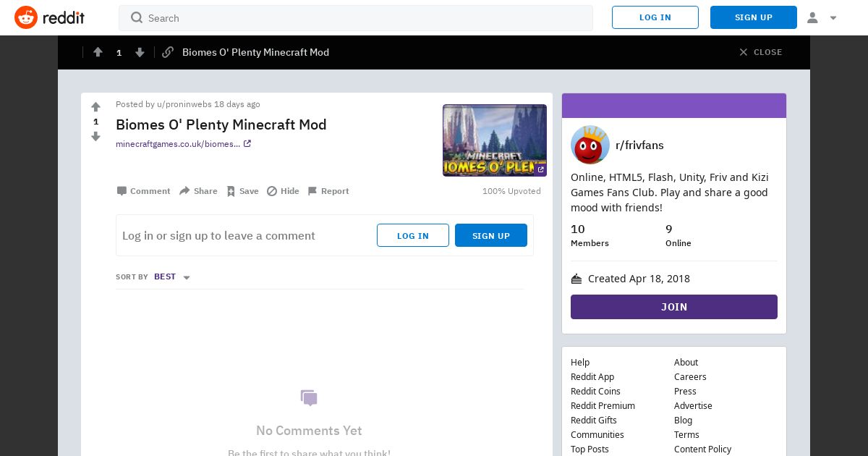Open the Communities footer link
The width and height of the screenshot is (868, 456).
point(597,435)
